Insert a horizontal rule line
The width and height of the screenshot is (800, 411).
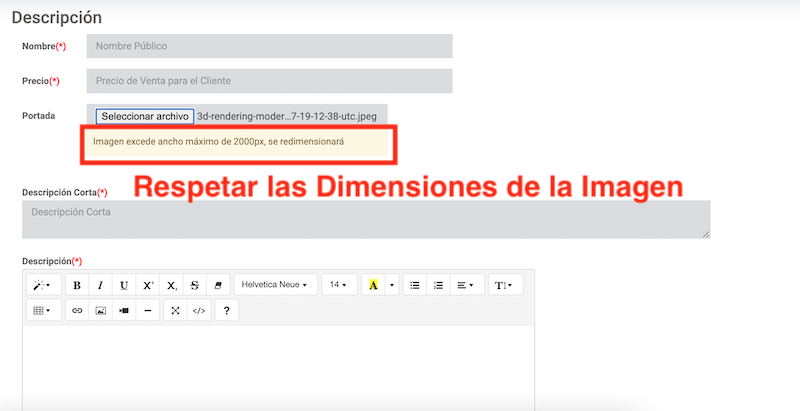point(148,311)
